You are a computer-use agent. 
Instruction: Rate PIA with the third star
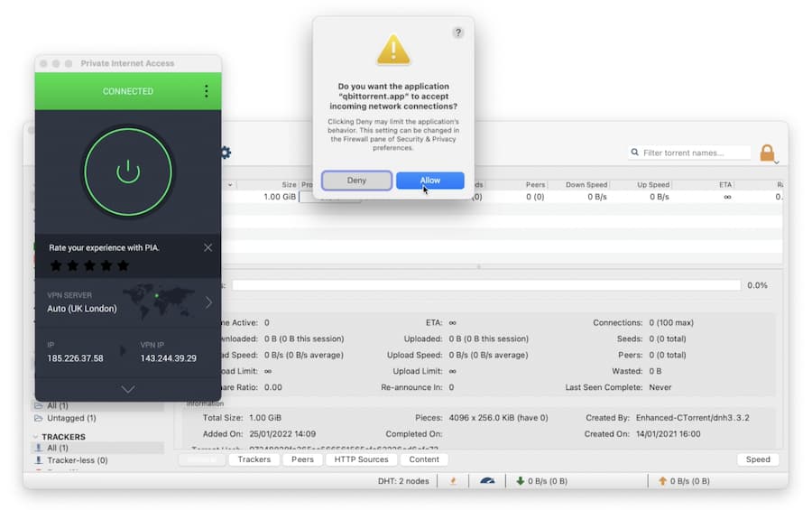tap(89, 265)
